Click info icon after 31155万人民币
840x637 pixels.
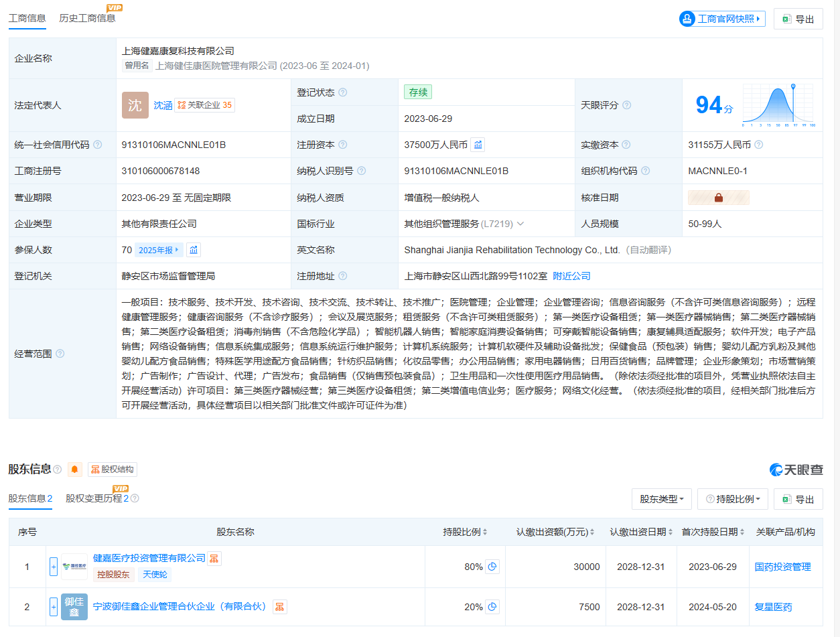point(759,145)
